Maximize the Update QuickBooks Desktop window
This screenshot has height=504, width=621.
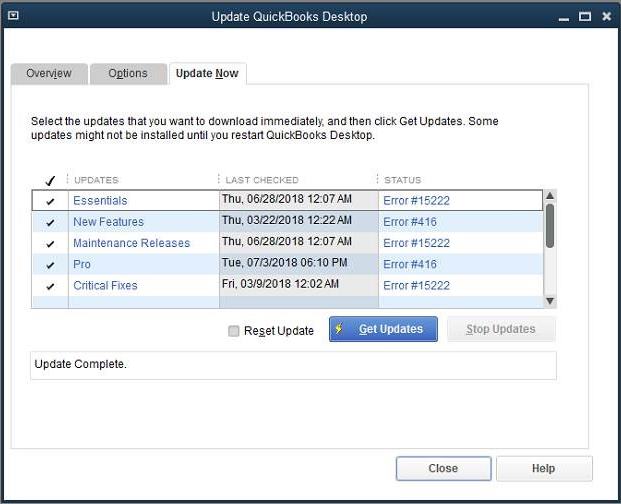585,16
